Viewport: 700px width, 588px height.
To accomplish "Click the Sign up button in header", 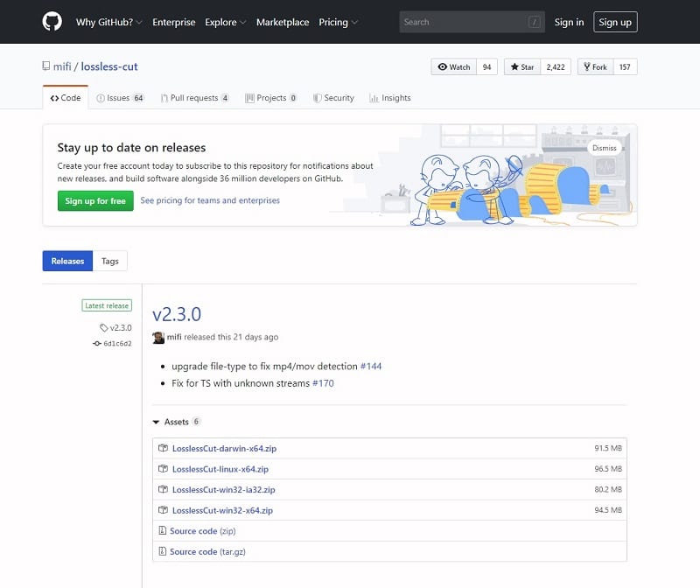I will (615, 22).
